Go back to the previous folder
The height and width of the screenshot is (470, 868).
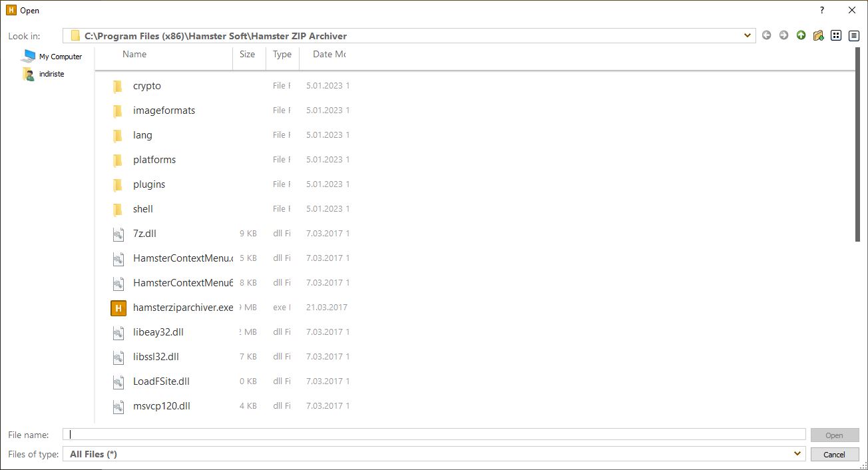coord(766,35)
